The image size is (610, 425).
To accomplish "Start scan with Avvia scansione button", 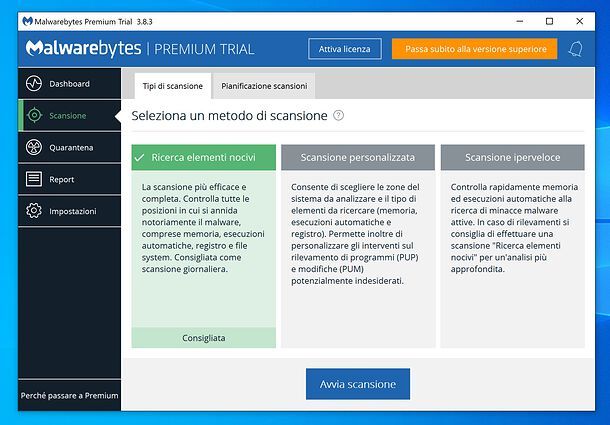I will click(x=358, y=384).
